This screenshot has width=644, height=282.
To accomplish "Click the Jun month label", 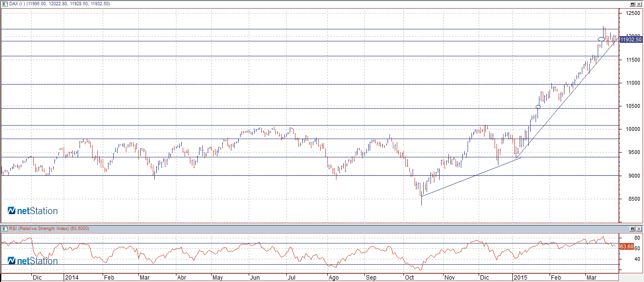I will pyautogui.click(x=255, y=278).
